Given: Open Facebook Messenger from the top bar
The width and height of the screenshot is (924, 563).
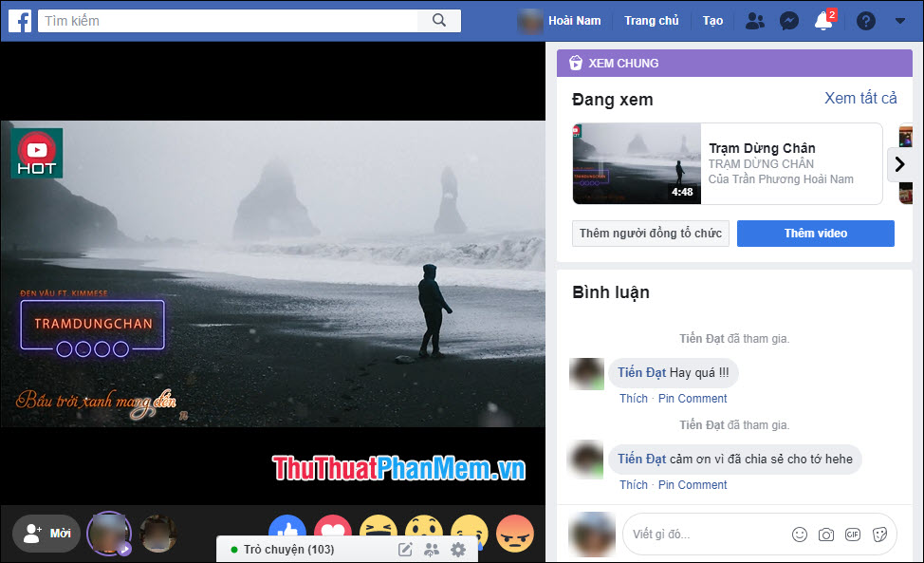Looking at the screenshot, I should [x=789, y=20].
